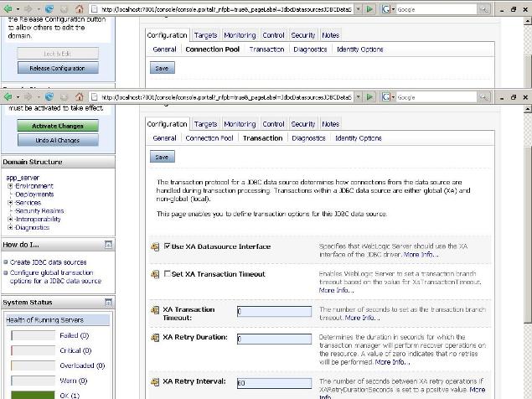Click the home icon in the lower browser toolbar
Image resolution: width=532 pixels, height=399 pixels.
[79, 97]
